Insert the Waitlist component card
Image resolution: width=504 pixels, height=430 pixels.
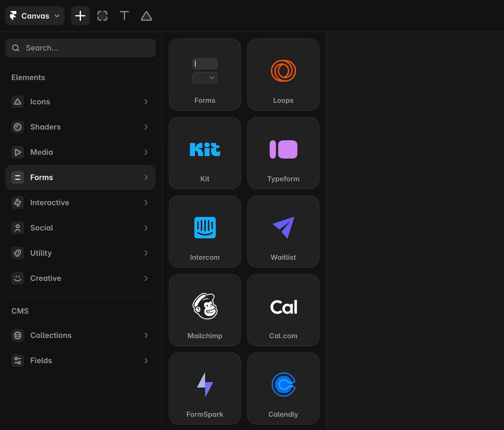[x=283, y=231]
